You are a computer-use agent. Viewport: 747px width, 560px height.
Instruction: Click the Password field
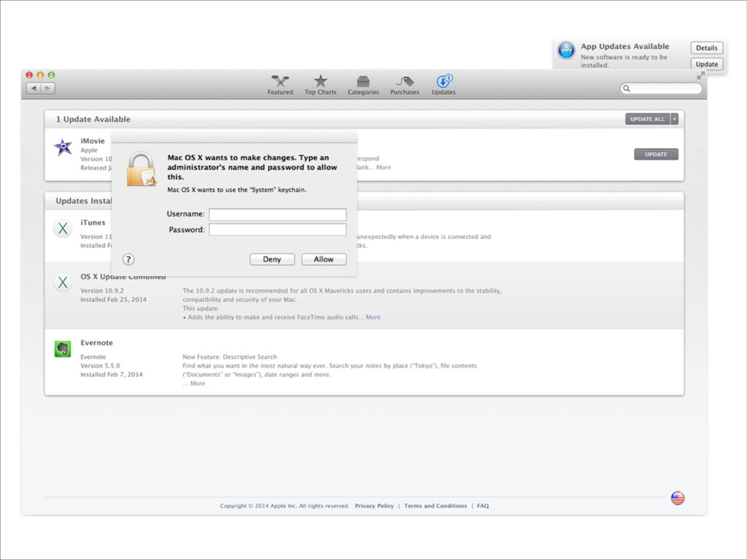click(x=278, y=230)
